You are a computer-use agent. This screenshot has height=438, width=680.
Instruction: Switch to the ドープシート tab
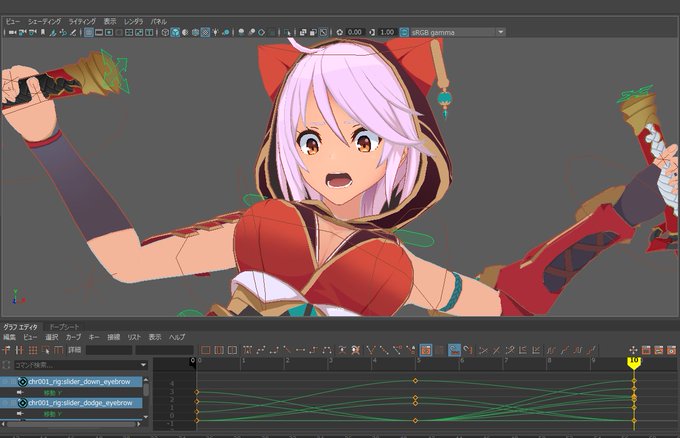64,327
